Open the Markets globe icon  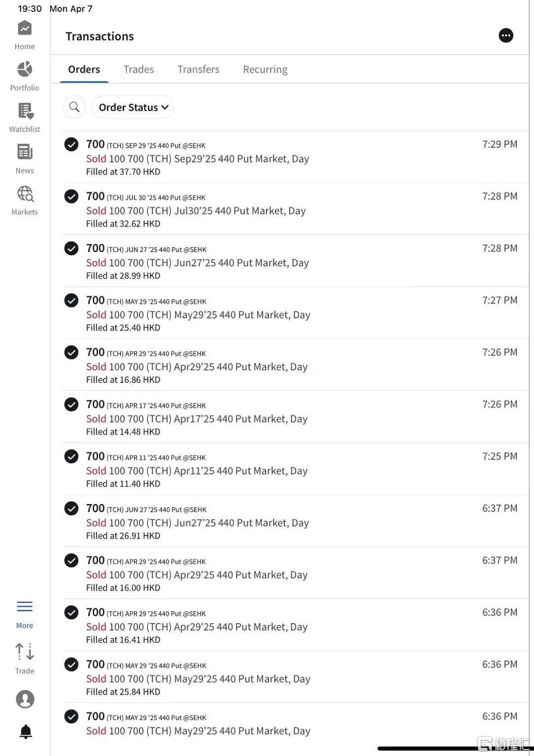coord(25,194)
